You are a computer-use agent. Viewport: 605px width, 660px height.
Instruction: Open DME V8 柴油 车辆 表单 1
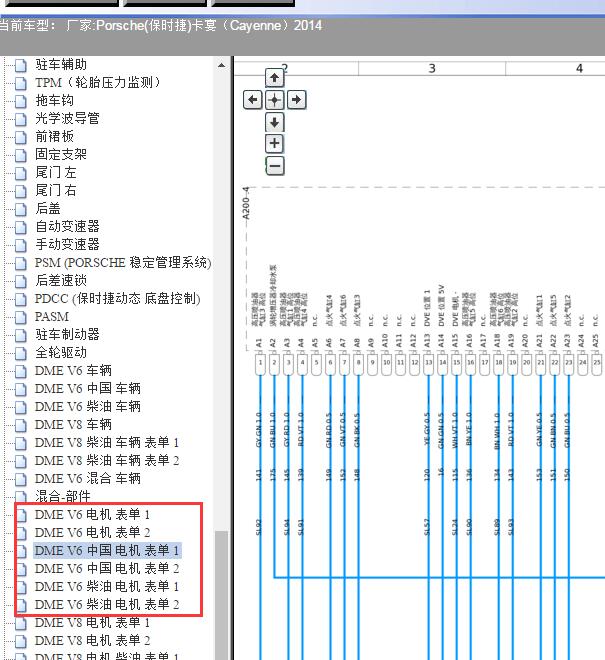click(107, 442)
